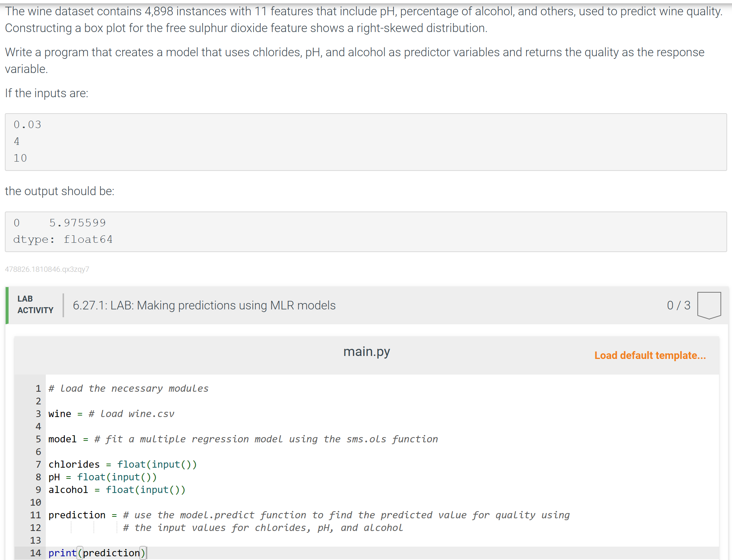Click line 9 alcohol input statement
This screenshot has height=560, width=732.
pos(117,490)
